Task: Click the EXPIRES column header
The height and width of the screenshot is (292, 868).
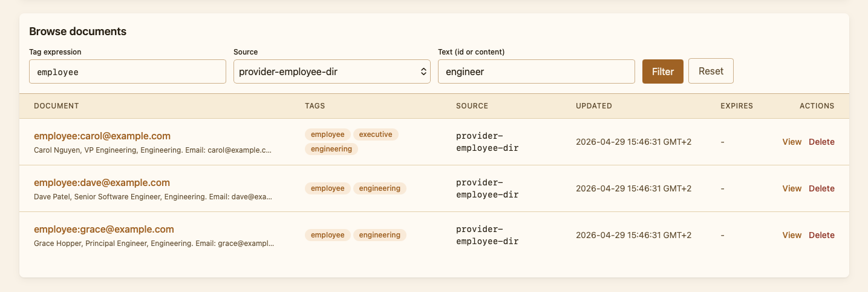Action: (x=737, y=106)
